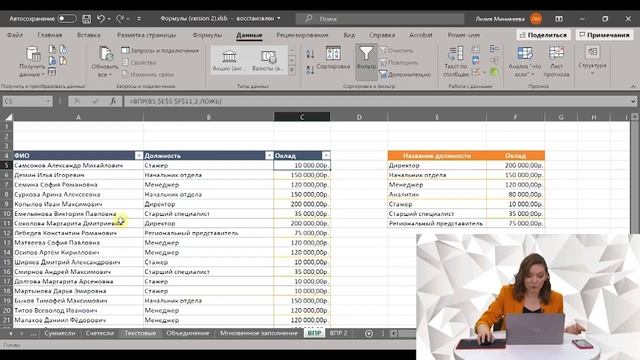Click Повторить reapply filter
640x360 pixels.
coord(399,62)
